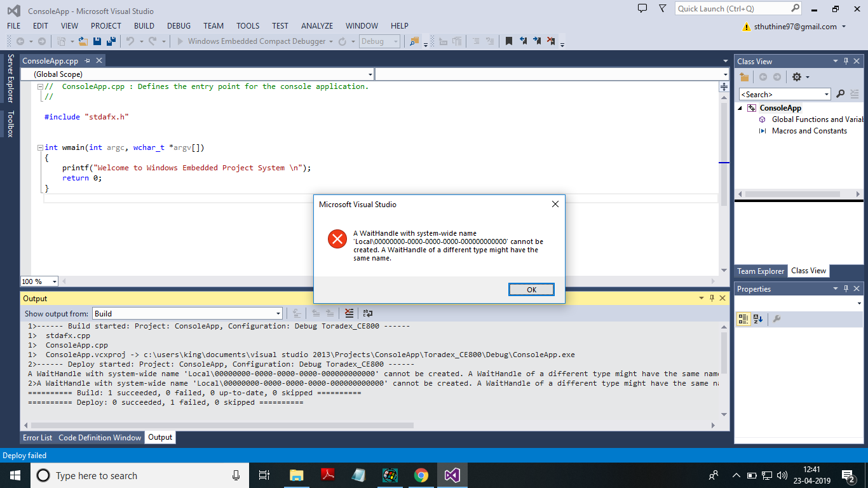Open the Toolbox side tab

pos(10,124)
